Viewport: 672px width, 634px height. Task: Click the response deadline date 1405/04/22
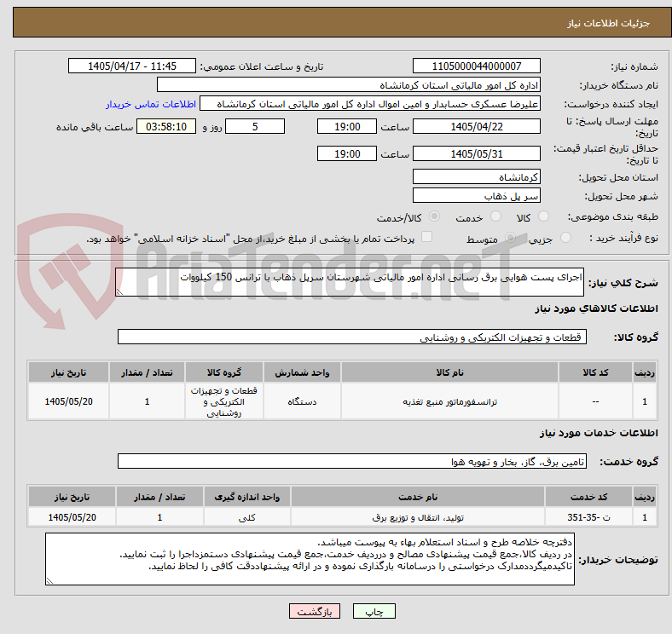pyautogui.click(x=476, y=126)
